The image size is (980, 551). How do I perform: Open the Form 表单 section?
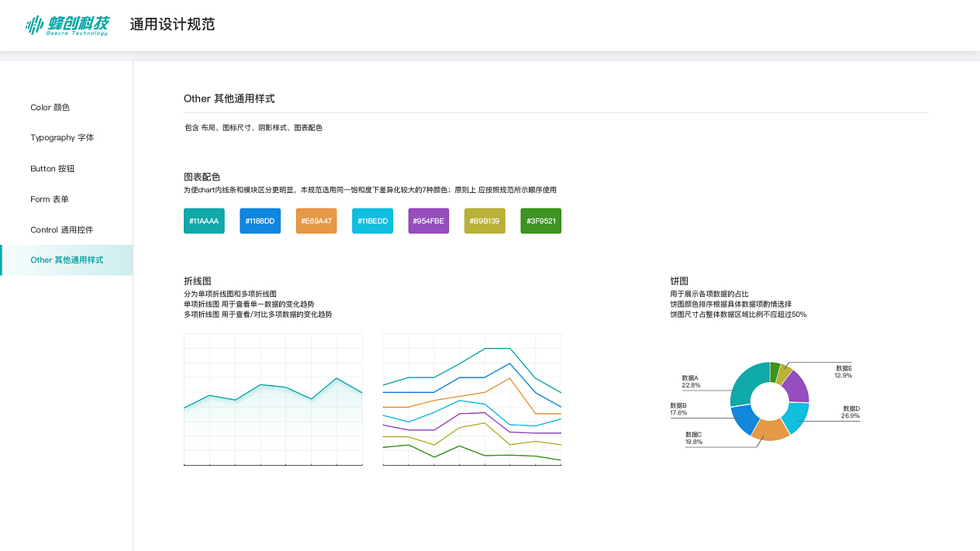pyautogui.click(x=49, y=199)
